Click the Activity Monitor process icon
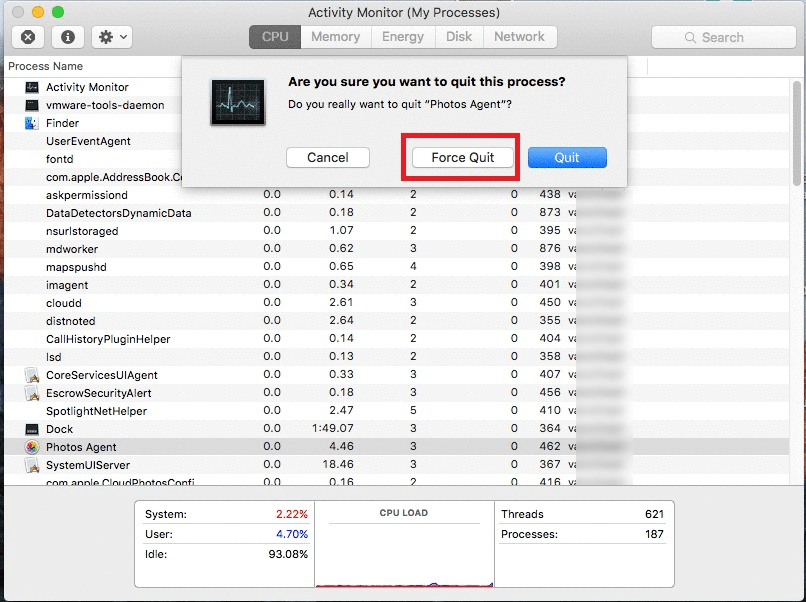The width and height of the screenshot is (806, 602). pos(32,87)
